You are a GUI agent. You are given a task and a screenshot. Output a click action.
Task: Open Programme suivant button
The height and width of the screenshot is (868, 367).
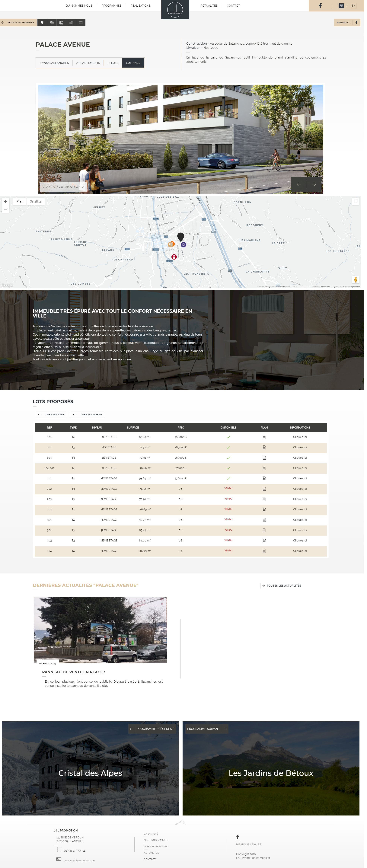click(x=207, y=729)
